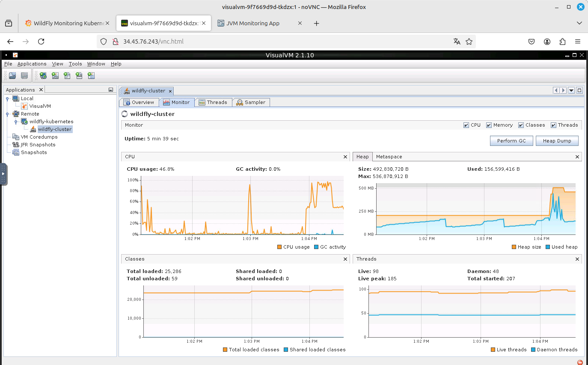Click the Firefox address bar
Viewport: 588px width, 365px height.
click(286, 42)
